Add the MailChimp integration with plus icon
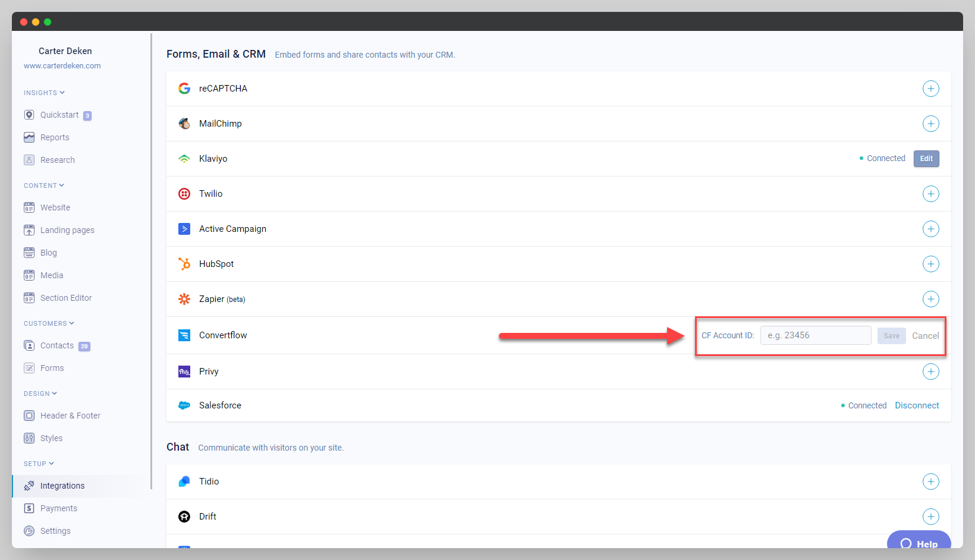 pyautogui.click(x=930, y=124)
